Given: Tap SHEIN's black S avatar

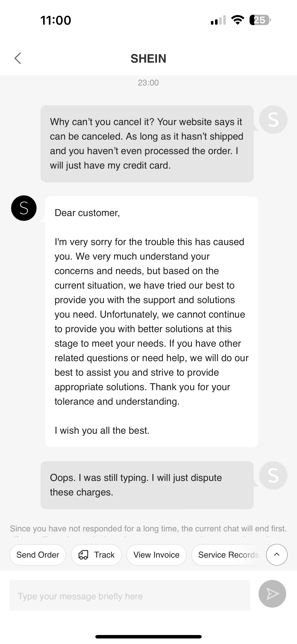Looking at the screenshot, I should point(23,208).
